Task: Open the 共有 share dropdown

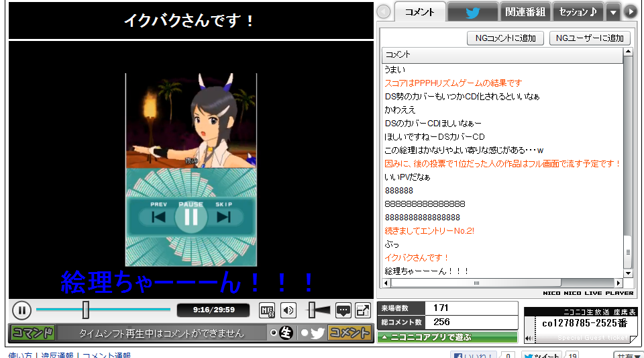Action: pos(628,355)
